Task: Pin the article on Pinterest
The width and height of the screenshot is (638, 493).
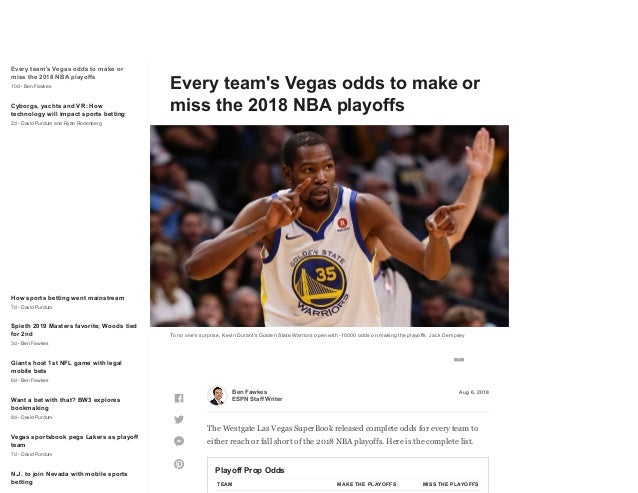Action: point(179,464)
